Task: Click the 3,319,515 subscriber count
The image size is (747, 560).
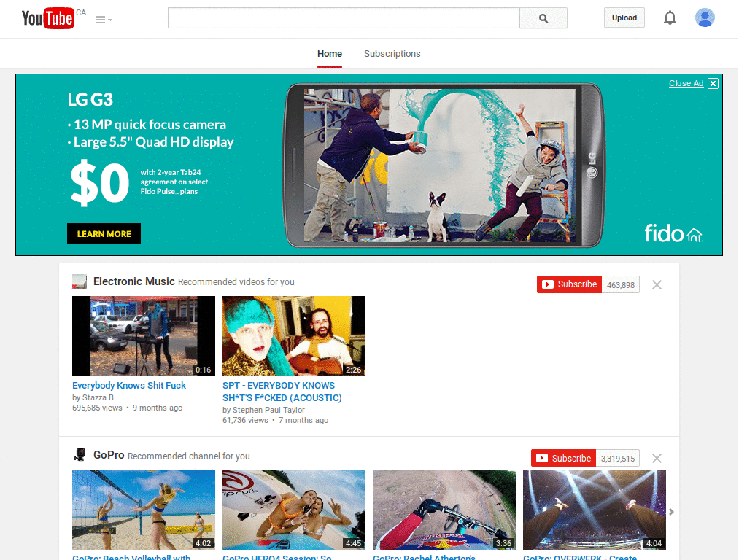Action: point(617,459)
